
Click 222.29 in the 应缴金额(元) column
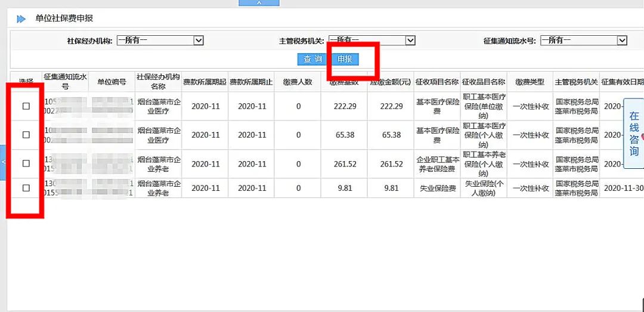tap(391, 106)
